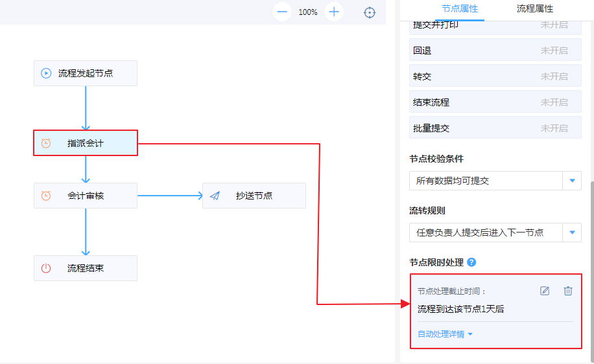
Task: Select the 流程发起节点 node
Action: (x=86, y=73)
